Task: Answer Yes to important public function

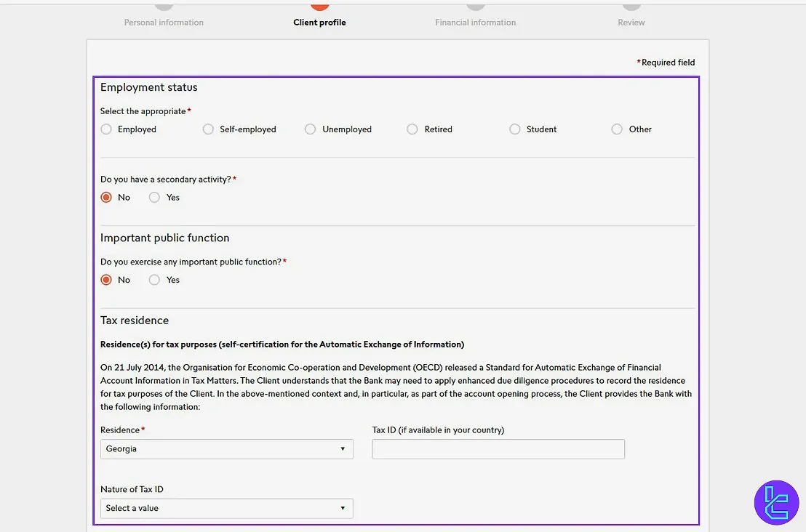Action: click(154, 279)
